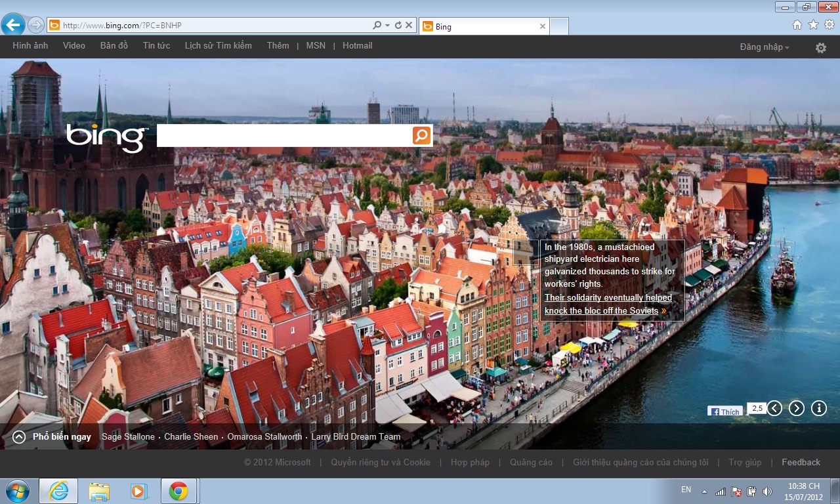Open Tin tức in Bing navigation
The height and width of the screenshot is (504, 840).
click(157, 46)
